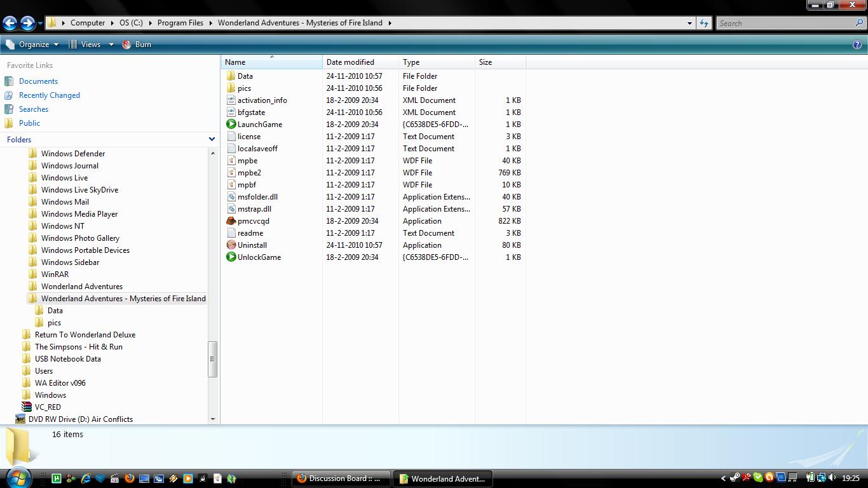Show hidden system tray icons arrow

click(723, 478)
